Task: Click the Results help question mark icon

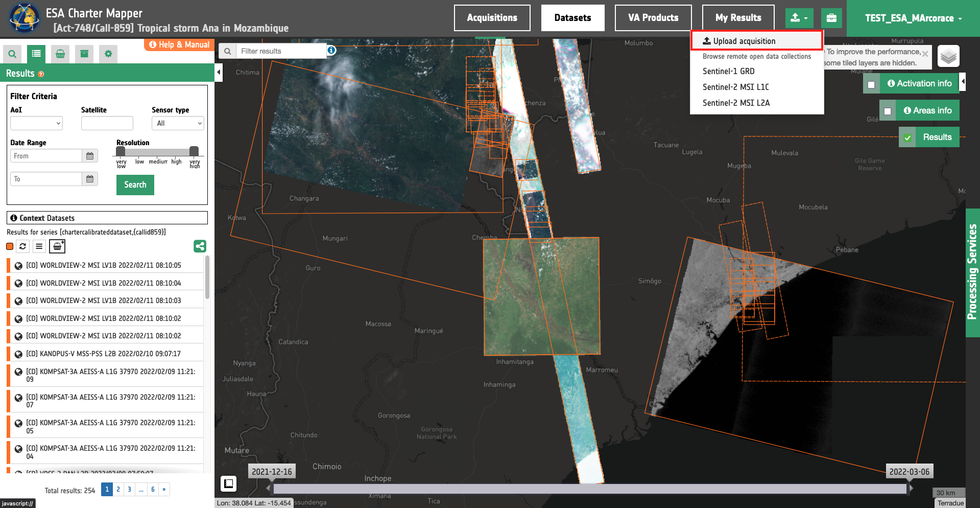Action: (41, 74)
